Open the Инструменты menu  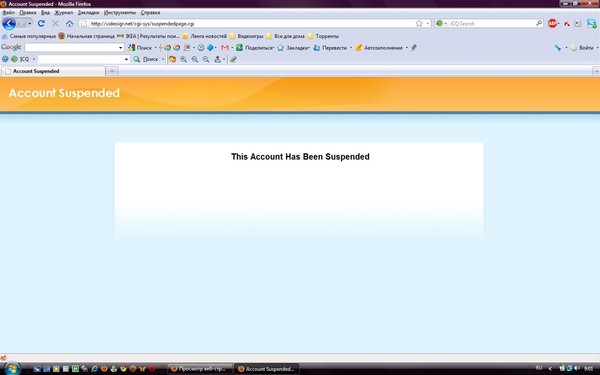pos(120,13)
